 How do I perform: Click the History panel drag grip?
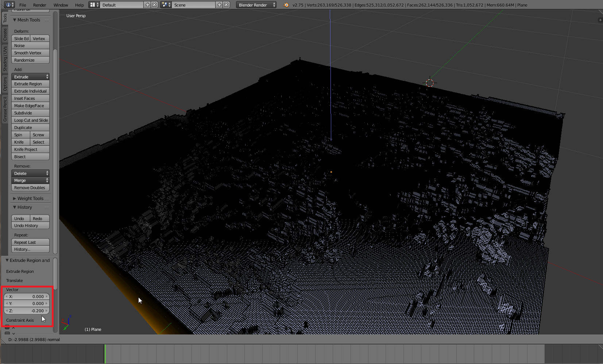tap(47, 207)
